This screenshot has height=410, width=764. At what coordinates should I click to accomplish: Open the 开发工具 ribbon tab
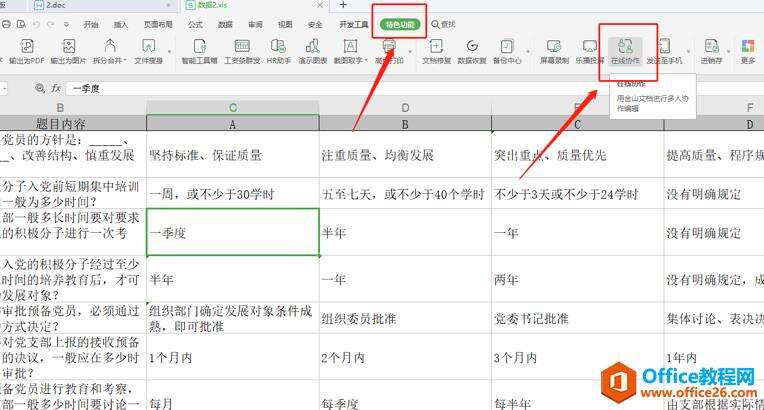click(354, 24)
